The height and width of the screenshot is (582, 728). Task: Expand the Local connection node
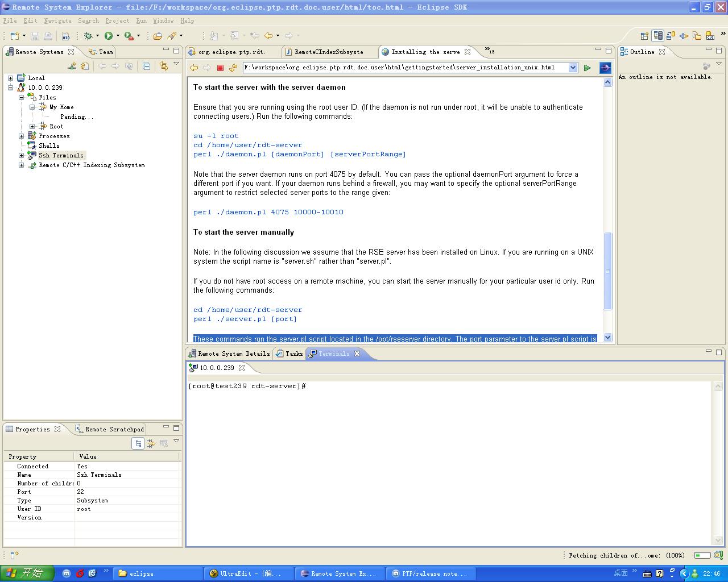pos(10,78)
